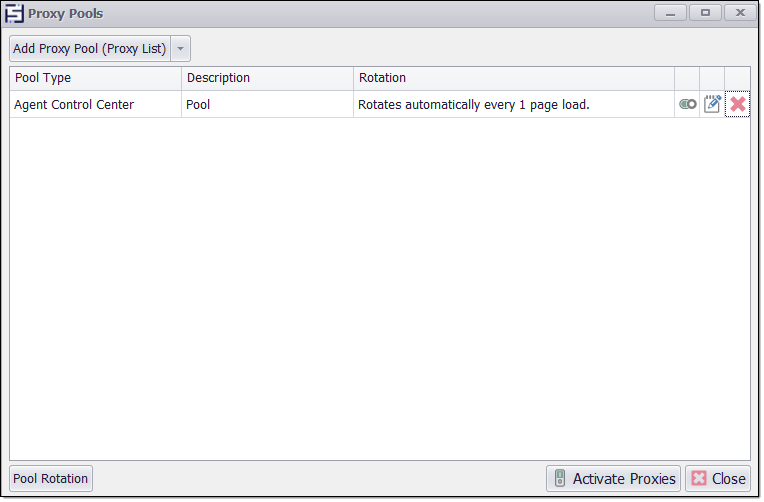Edit the Agent Control Center pool entry
Viewport: 764px width, 502px height.
pos(712,104)
